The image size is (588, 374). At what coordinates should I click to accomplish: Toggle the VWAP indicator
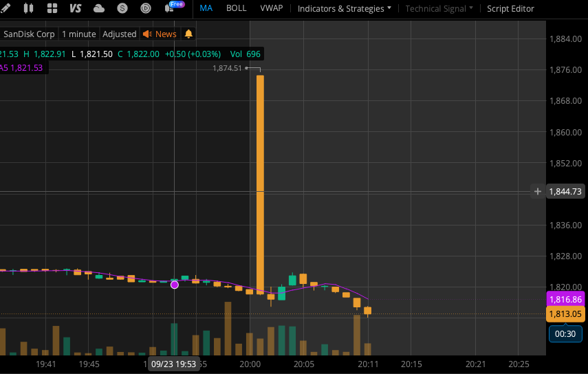pos(272,8)
